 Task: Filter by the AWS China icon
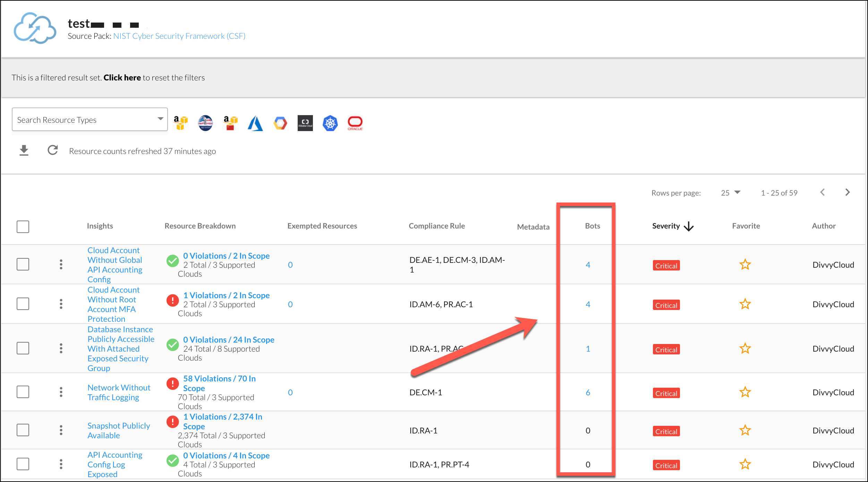click(x=230, y=123)
